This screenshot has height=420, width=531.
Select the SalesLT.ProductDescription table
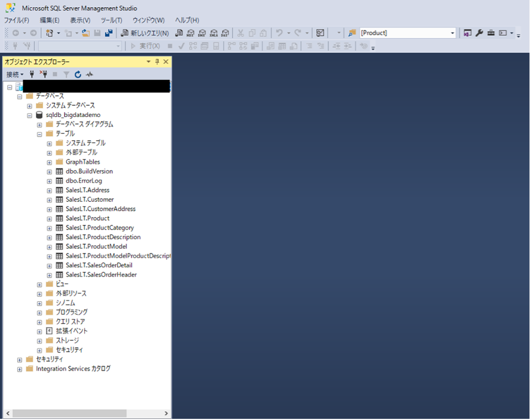point(103,237)
